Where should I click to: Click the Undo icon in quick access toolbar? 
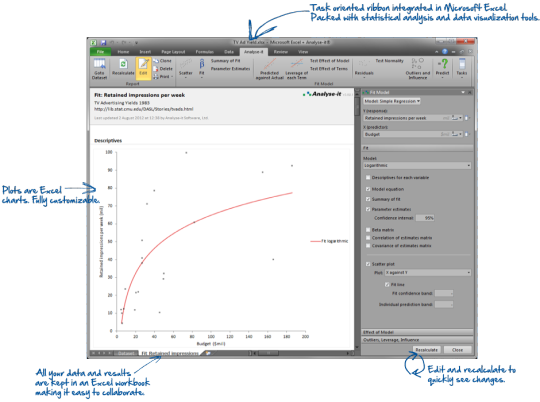coord(112,43)
